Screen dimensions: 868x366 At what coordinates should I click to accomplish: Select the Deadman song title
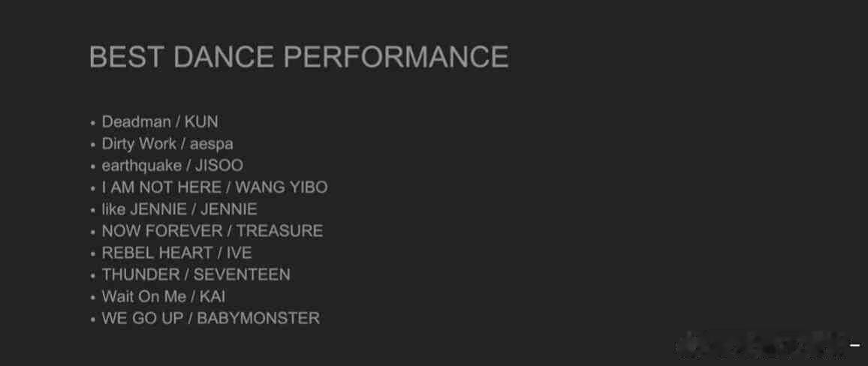pos(136,121)
